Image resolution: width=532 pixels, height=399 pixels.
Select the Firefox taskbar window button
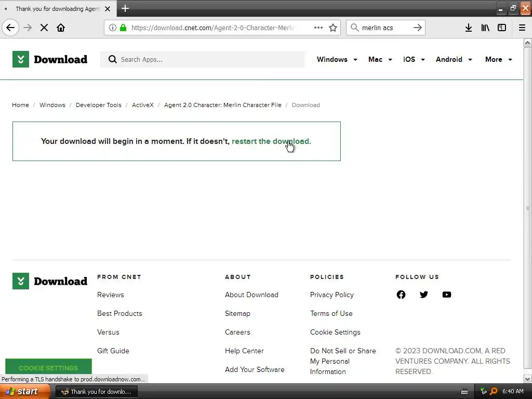click(96, 392)
